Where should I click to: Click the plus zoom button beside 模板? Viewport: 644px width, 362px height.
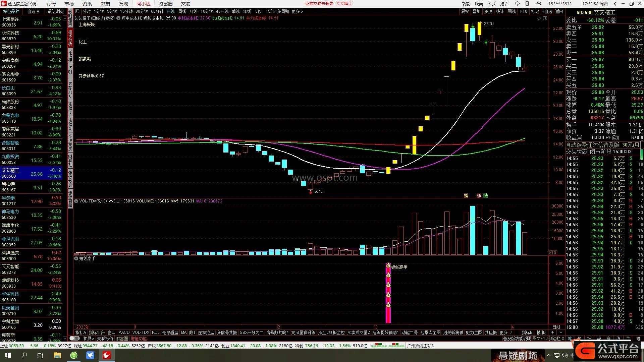(552, 333)
